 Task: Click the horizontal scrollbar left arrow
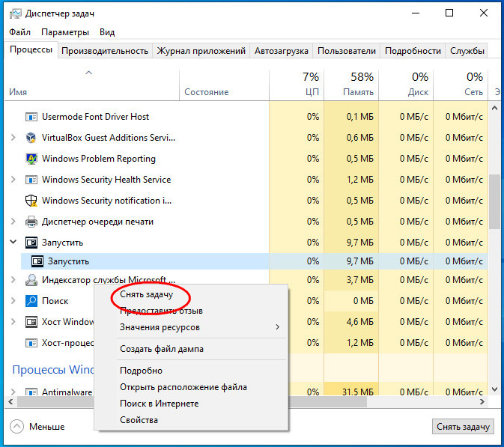pyautogui.click(x=11, y=401)
